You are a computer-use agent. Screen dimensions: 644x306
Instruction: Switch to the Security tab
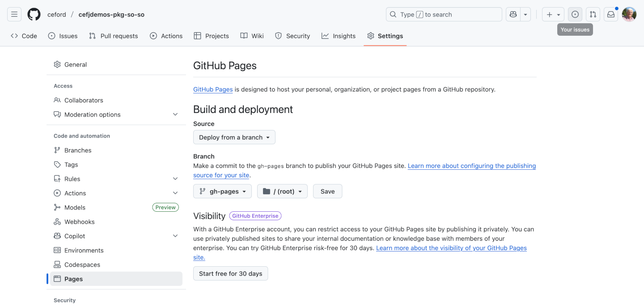(x=292, y=36)
